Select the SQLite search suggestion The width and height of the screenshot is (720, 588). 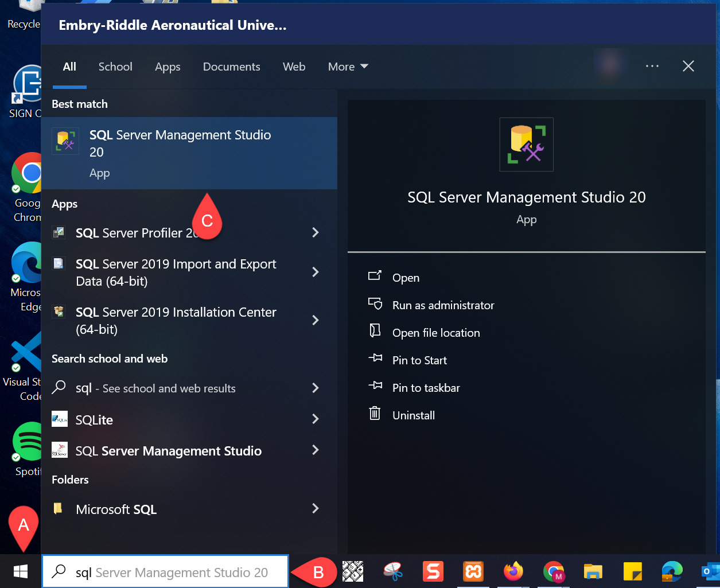tap(94, 420)
